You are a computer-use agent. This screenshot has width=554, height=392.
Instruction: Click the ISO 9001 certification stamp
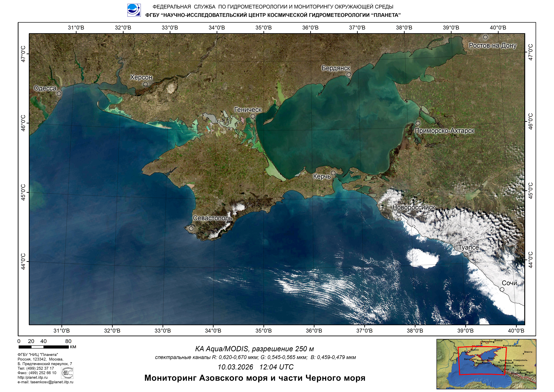pyautogui.click(x=67, y=373)
